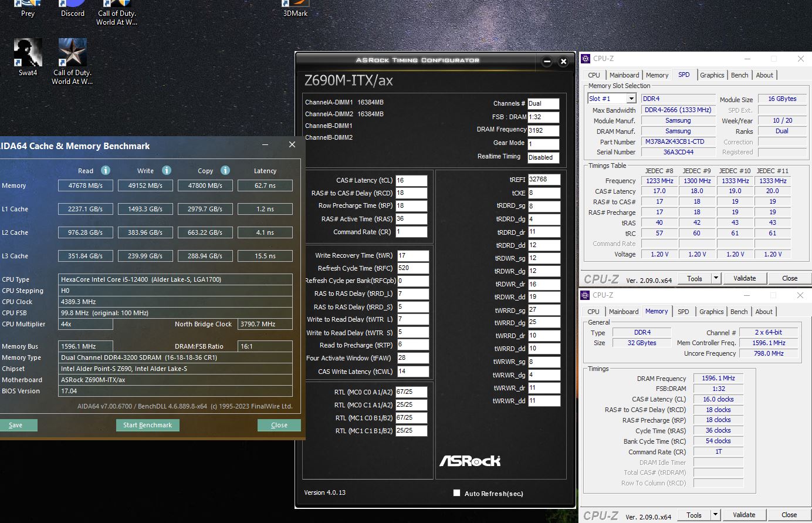
Task: Open Mainboard tab in Memory-view CPU-Z window
Action: tap(624, 312)
